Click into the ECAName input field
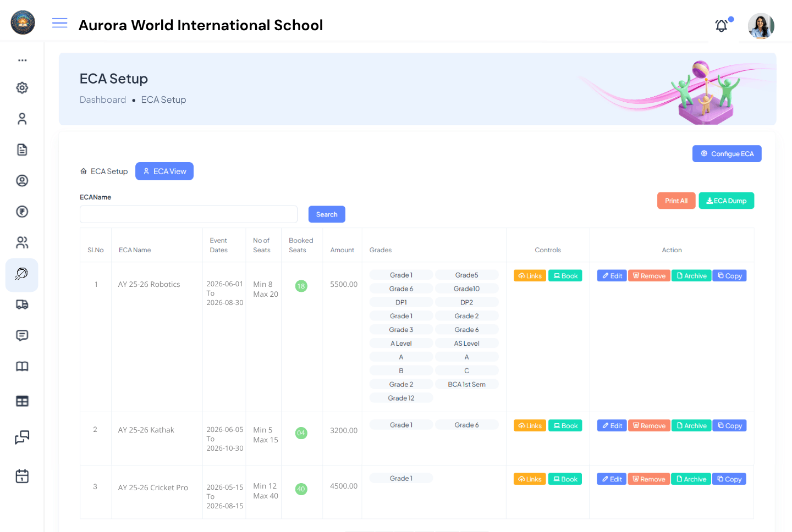Screen dimensions: 792x532 [189, 214]
